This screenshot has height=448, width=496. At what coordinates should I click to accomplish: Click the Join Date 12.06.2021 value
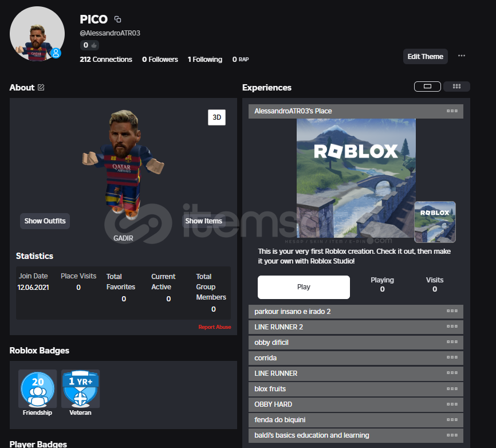(x=33, y=288)
